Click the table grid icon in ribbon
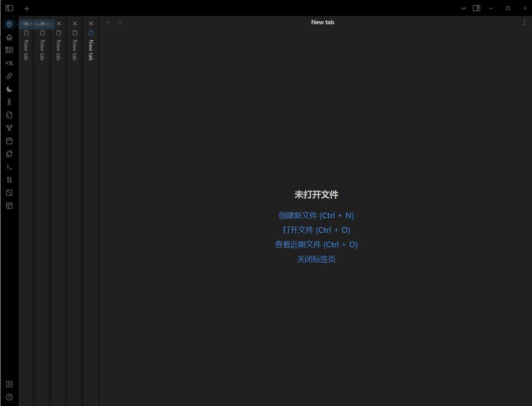532x406 pixels. pyautogui.click(x=9, y=50)
